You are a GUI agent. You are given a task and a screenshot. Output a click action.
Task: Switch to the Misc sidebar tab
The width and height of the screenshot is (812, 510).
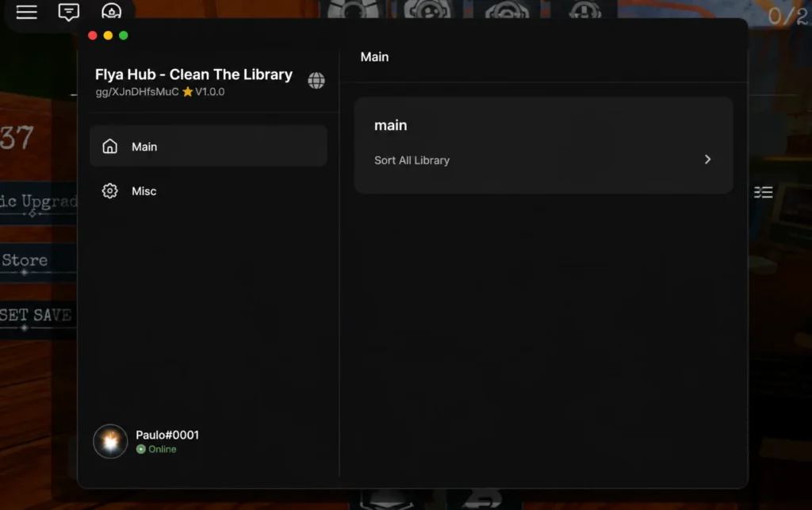[209, 190]
